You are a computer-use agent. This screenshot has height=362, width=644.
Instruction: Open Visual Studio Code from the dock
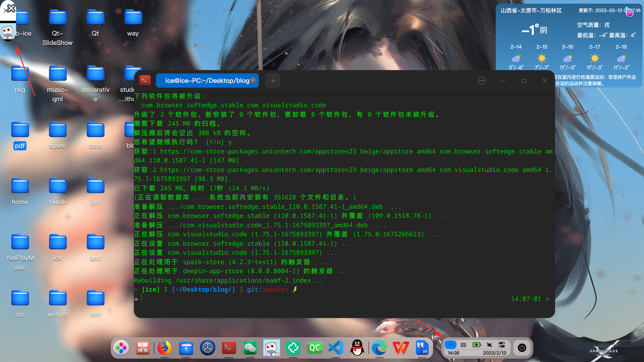[x=336, y=348]
